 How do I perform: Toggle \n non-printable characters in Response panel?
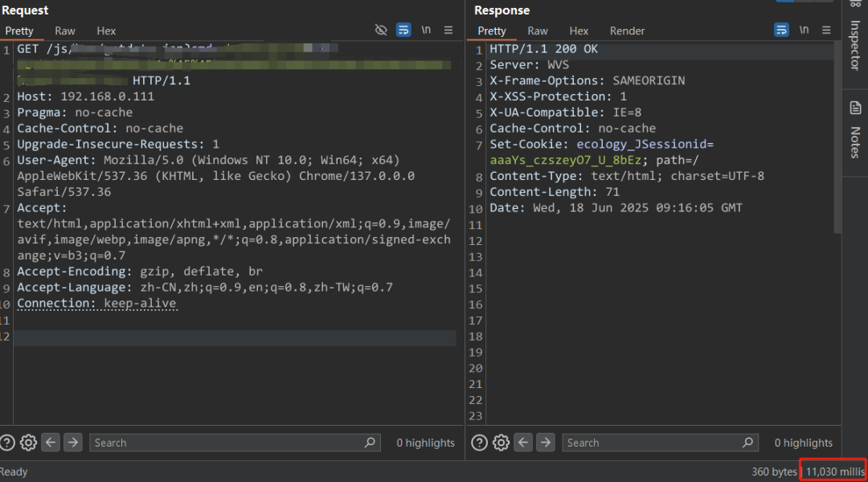pyautogui.click(x=804, y=30)
